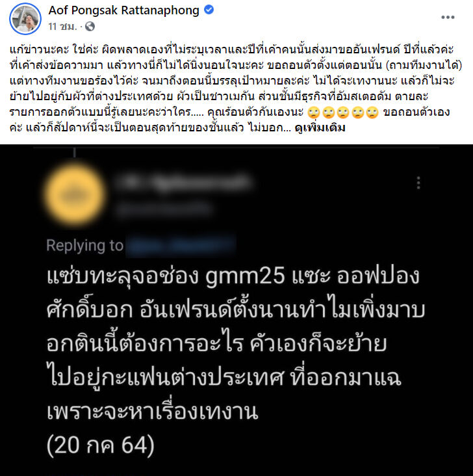Click the word gmm25 in the tweet
The height and width of the screenshot is (476, 473).
pos(245,276)
